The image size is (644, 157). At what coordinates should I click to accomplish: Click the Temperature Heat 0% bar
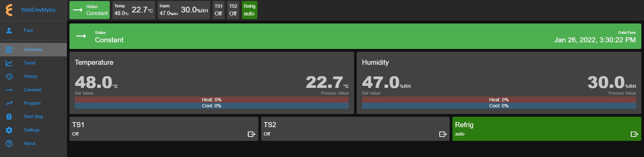coord(212,100)
